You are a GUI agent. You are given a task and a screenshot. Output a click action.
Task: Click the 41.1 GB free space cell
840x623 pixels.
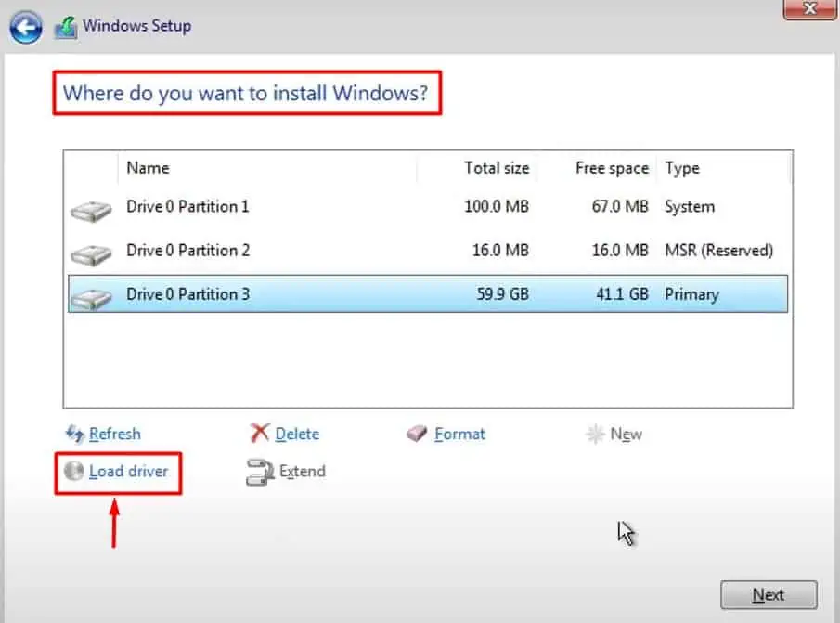click(622, 294)
